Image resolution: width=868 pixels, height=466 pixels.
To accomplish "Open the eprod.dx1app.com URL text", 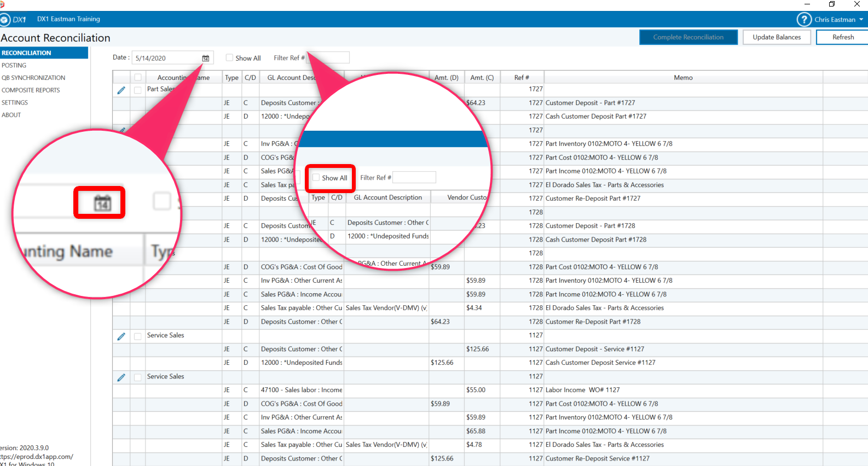I will click(36, 457).
